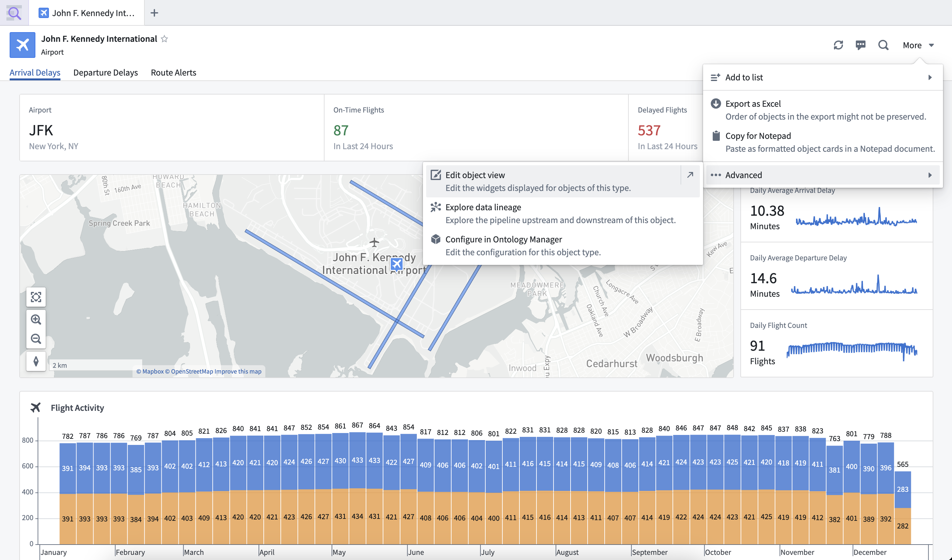Choose Configure in Ontology Manager
The image size is (952, 560).
563,246
